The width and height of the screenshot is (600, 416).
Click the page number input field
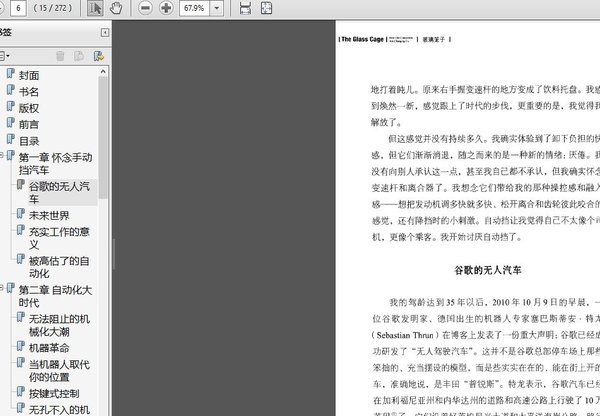pyautogui.click(x=18, y=8)
